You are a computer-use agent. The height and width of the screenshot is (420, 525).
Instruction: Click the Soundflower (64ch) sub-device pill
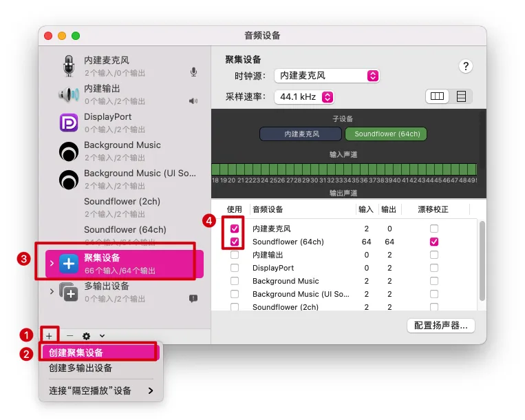click(386, 134)
